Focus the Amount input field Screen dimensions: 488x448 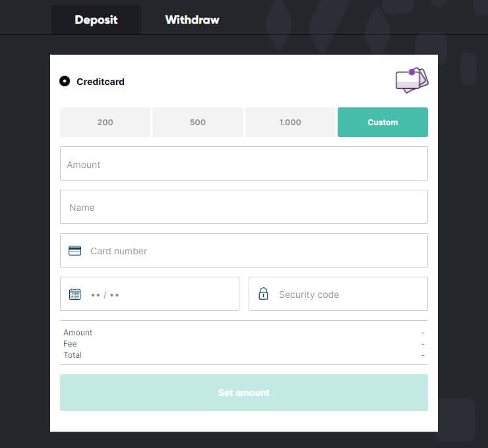[244, 163]
